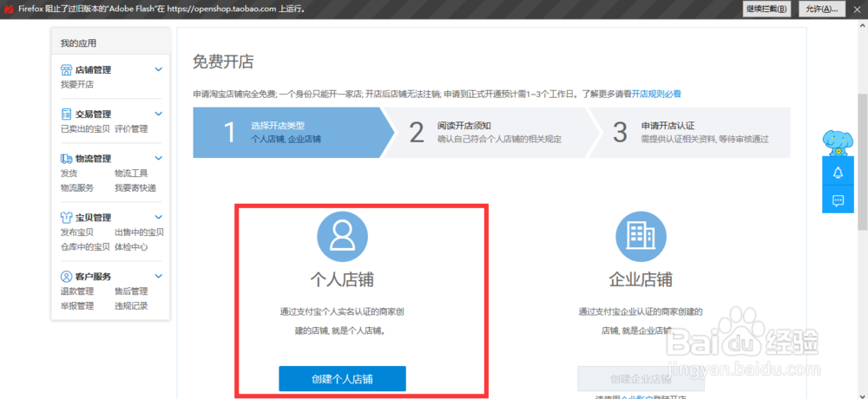Open 违规记录 link
The height and width of the screenshot is (399, 868).
(x=131, y=305)
